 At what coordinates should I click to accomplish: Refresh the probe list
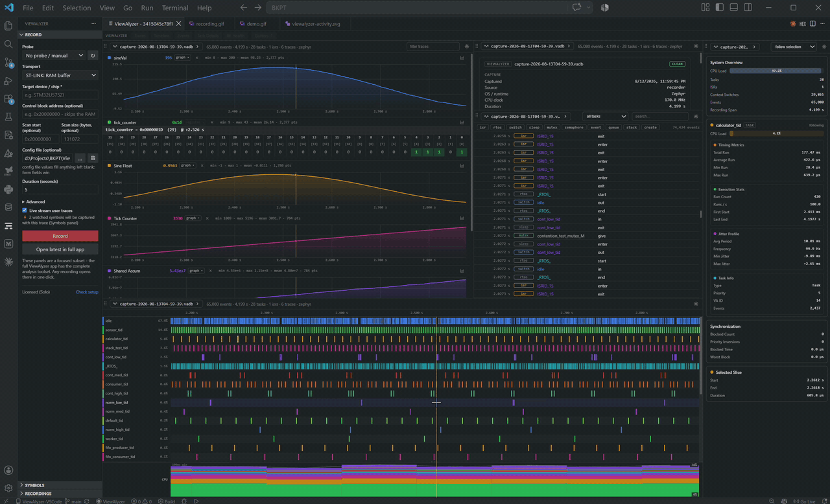pyautogui.click(x=92, y=56)
